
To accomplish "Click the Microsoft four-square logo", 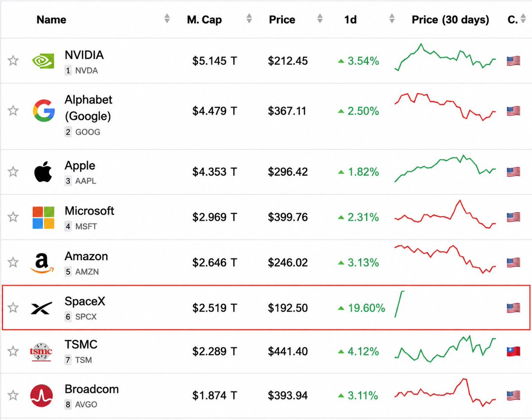I will tap(43, 217).
